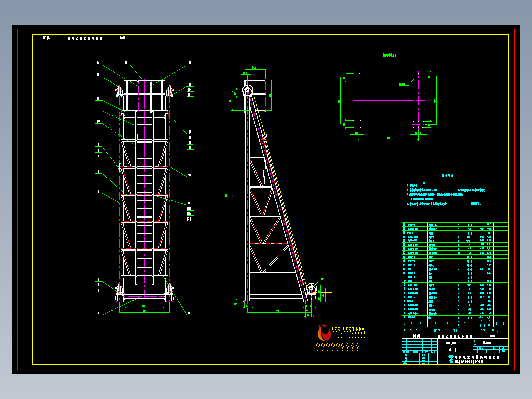
Task: Click part callout number "10"
Action: pyautogui.click(x=98, y=121)
